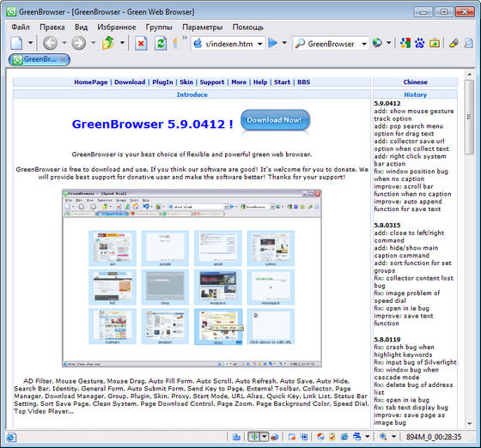This screenshot has height=448, width=481.
Task: Click the yellow camera toolbar icon
Action: point(435,43)
